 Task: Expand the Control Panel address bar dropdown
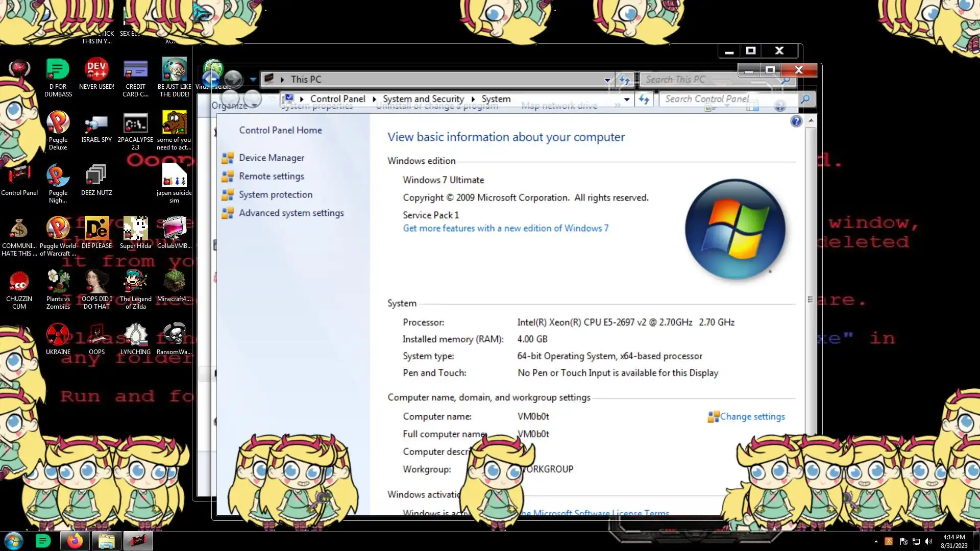(x=627, y=99)
